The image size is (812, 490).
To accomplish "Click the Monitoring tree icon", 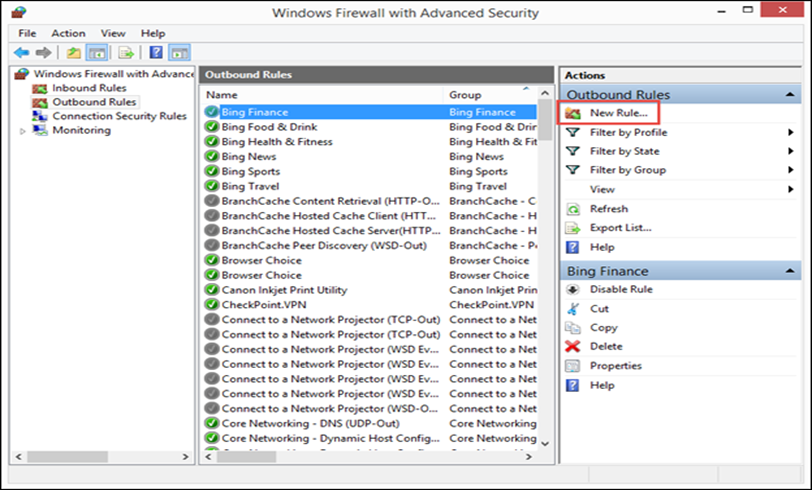I will [x=40, y=130].
